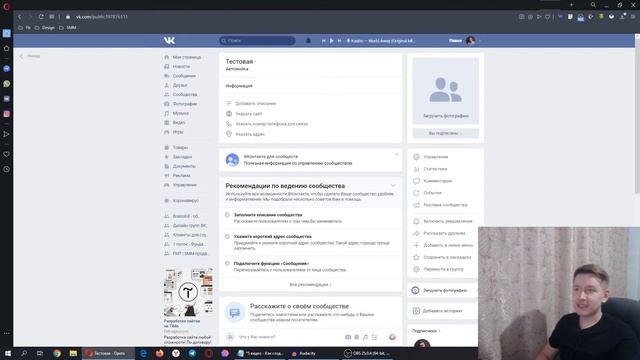
Task: Click Перевести в группу gear icon
Action: tap(416, 269)
